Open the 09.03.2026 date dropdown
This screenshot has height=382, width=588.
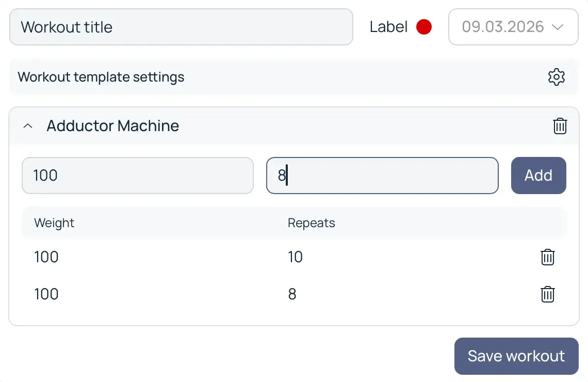pyautogui.click(x=513, y=27)
